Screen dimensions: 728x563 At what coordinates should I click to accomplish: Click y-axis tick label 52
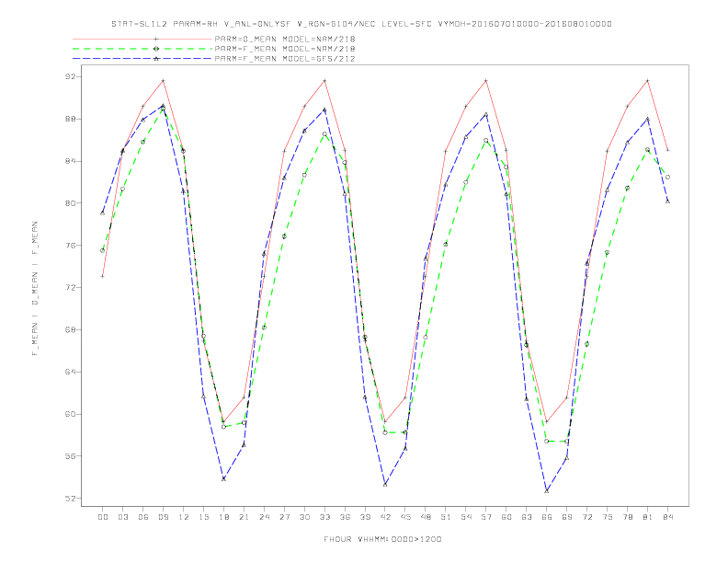point(70,499)
